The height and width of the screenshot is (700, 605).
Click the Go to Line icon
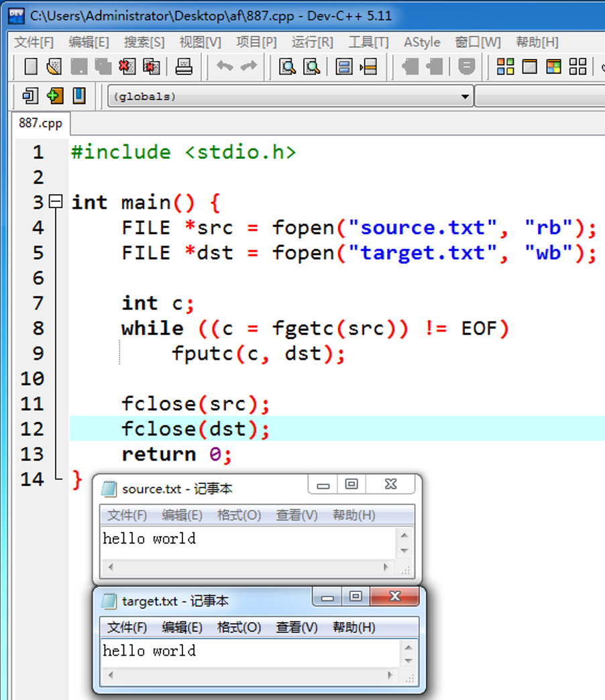point(368,67)
